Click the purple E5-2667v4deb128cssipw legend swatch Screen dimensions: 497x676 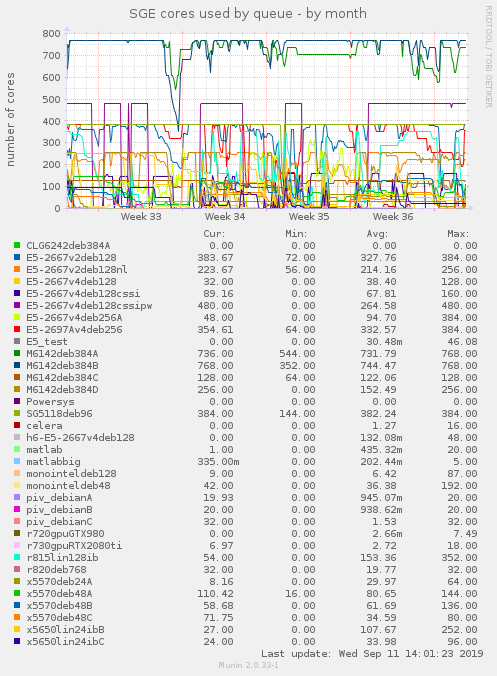click(17, 305)
